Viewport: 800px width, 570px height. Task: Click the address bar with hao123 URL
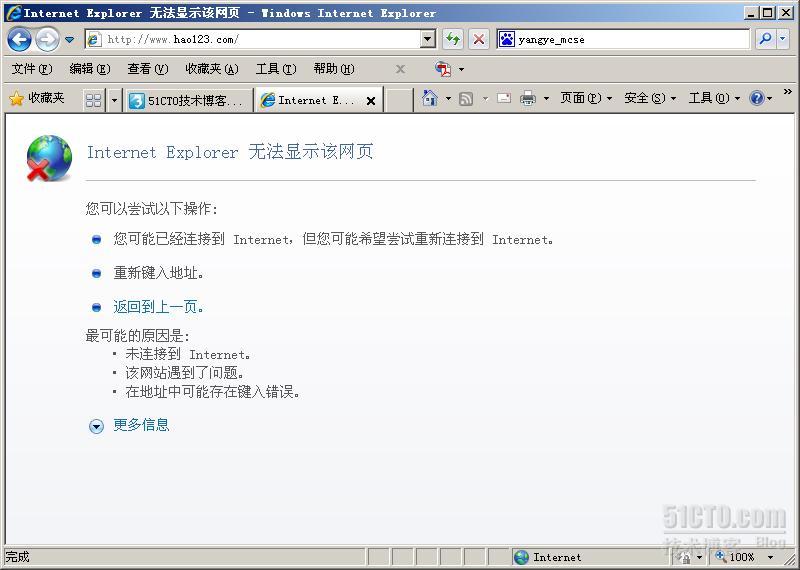(253, 39)
